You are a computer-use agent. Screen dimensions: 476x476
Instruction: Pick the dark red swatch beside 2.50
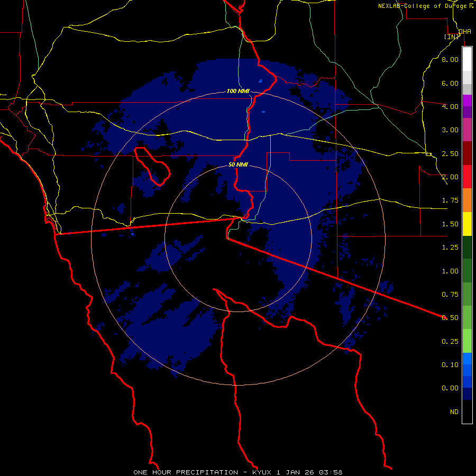[x=467, y=153]
